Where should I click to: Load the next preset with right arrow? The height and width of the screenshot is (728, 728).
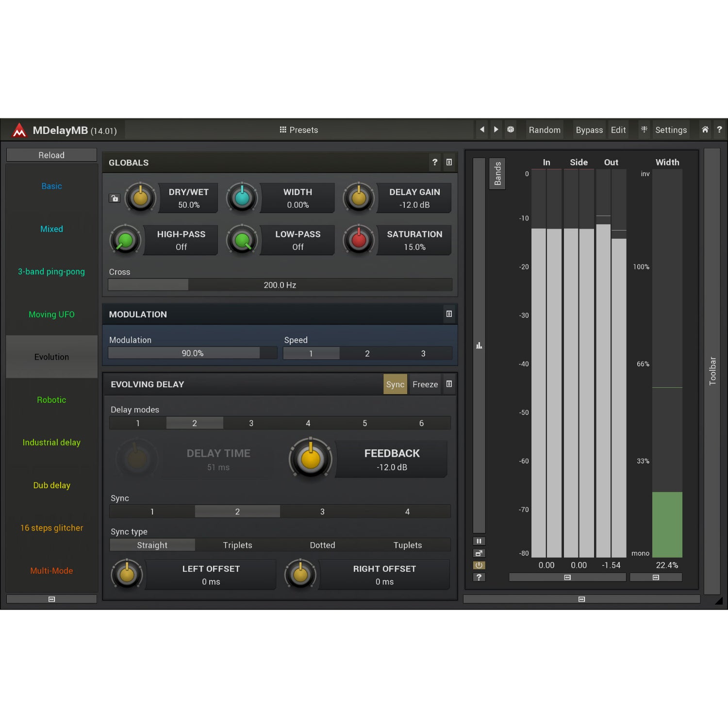496,130
